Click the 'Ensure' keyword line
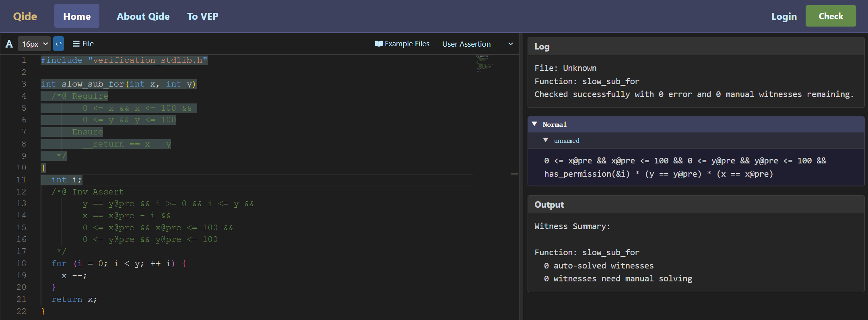 point(87,132)
